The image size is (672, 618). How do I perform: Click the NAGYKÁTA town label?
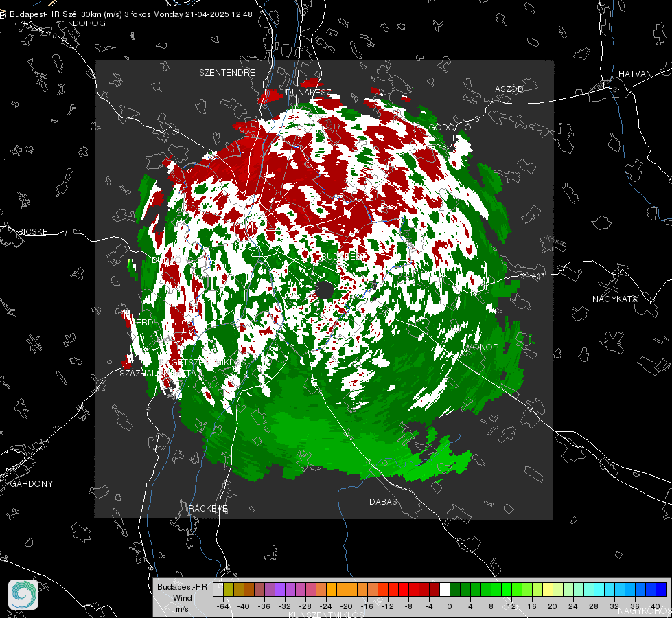click(x=615, y=299)
